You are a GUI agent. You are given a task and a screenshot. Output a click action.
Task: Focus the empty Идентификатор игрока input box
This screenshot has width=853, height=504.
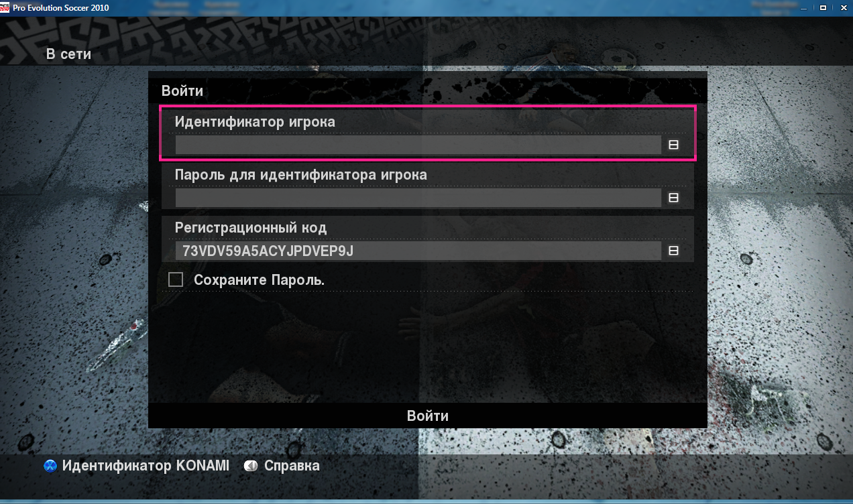pyautogui.click(x=418, y=145)
